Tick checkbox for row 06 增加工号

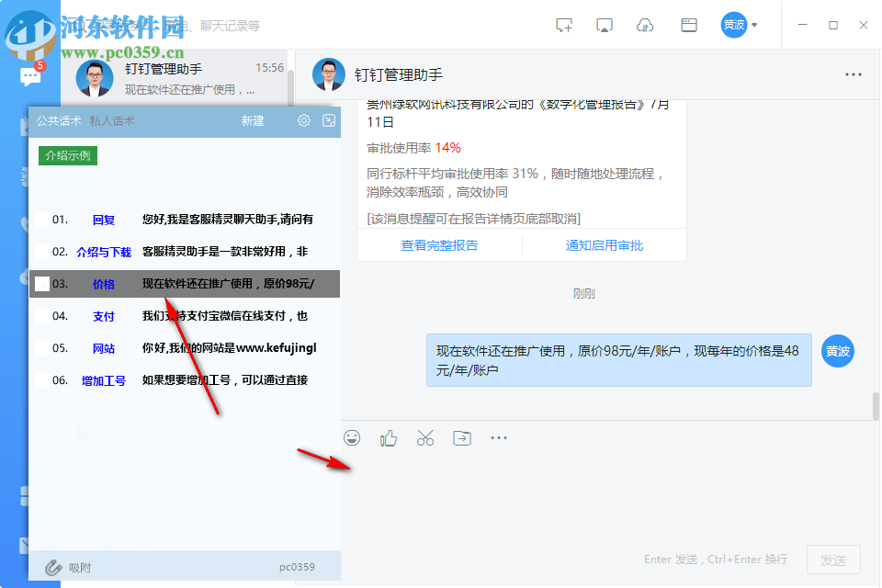click(x=42, y=379)
